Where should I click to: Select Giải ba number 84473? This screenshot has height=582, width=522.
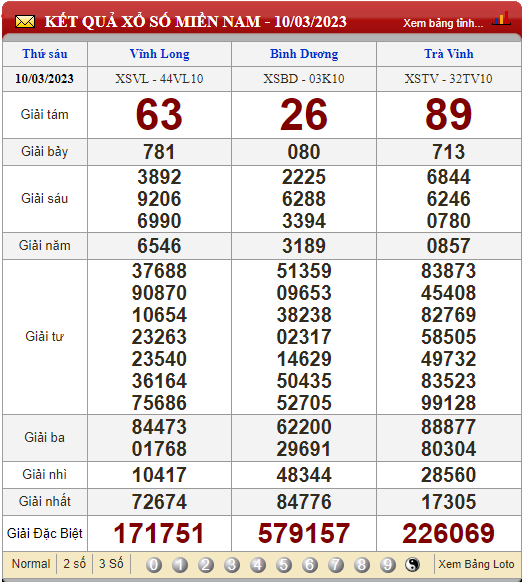[x=159, y=427]
